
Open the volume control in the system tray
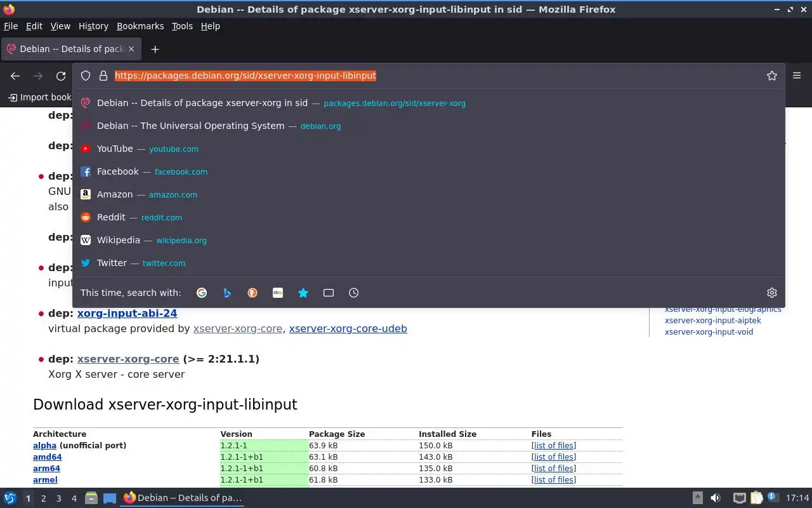pyautogui.click(x=716, y=498)
